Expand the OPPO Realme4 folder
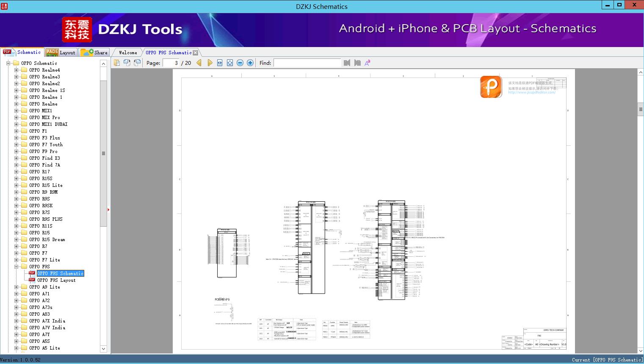Screen dimensions: 644x364 pyautogui.click(x=16, y=70)
